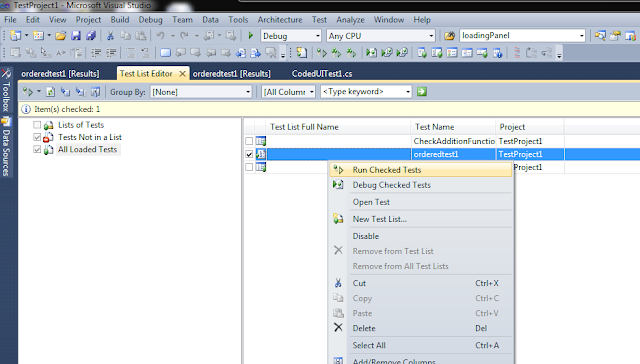640x364 pixels.
Task: Open the loadingPanel find dropdown
Action: (x=582, y=36)
